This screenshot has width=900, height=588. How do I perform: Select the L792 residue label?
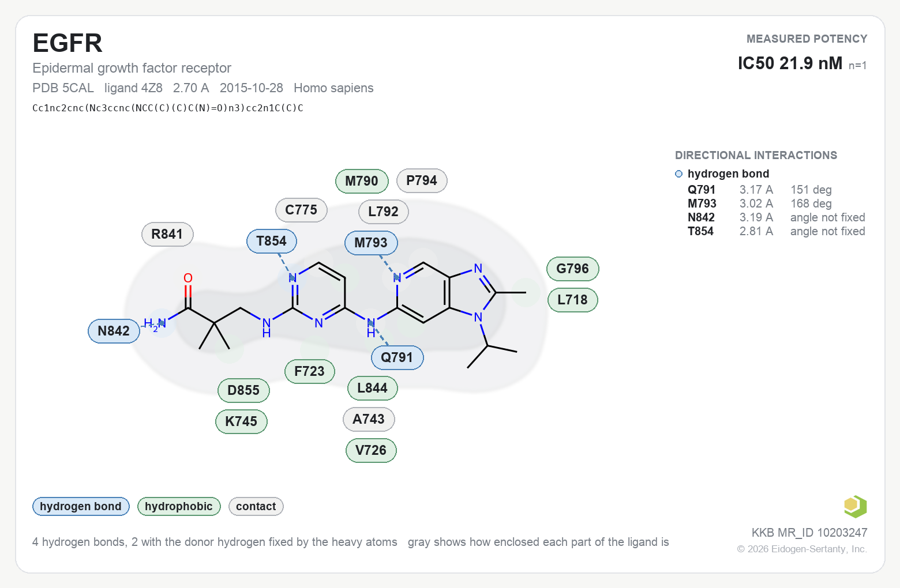pos(383,212)
